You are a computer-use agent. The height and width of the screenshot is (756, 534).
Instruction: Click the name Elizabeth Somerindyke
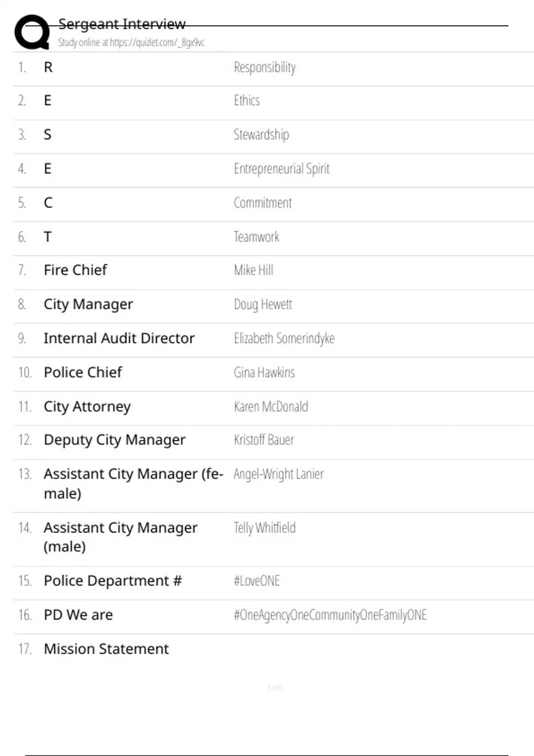(x=284, y=338)
